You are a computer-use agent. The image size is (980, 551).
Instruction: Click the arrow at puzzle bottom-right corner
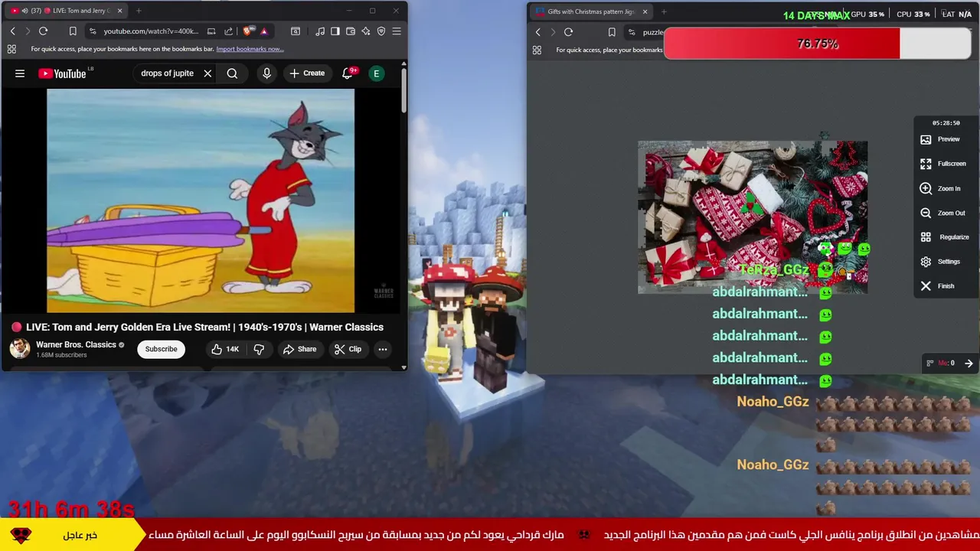pyautogui.click(x=969, y=364)
